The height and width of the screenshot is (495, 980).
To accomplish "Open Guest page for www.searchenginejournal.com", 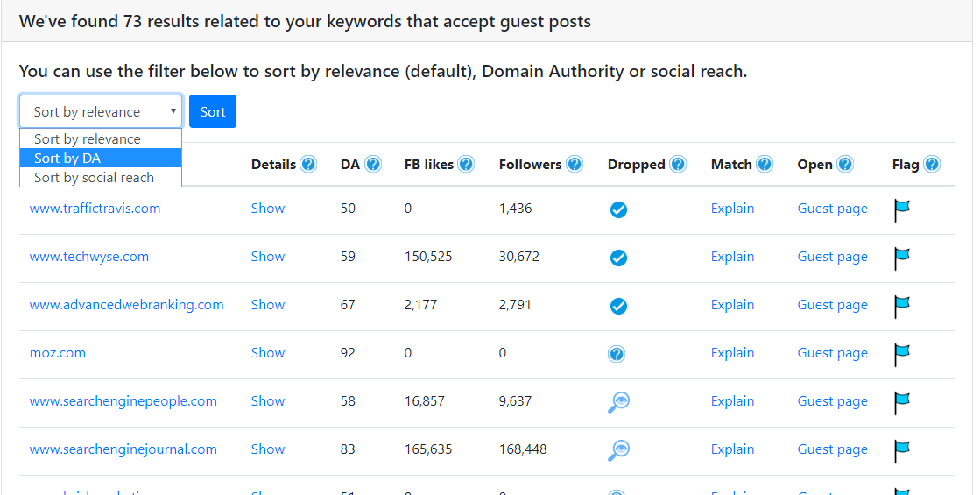I will coord(833,449).
